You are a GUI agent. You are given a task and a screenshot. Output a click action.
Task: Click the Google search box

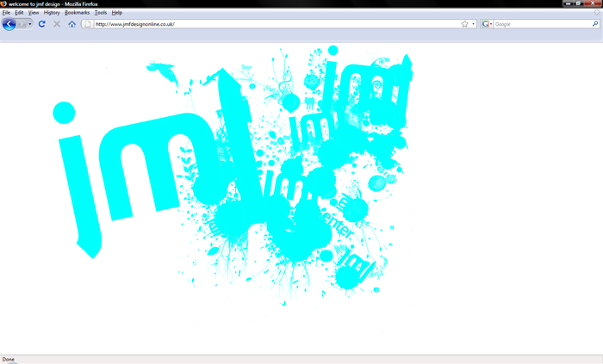click(542, 24)
